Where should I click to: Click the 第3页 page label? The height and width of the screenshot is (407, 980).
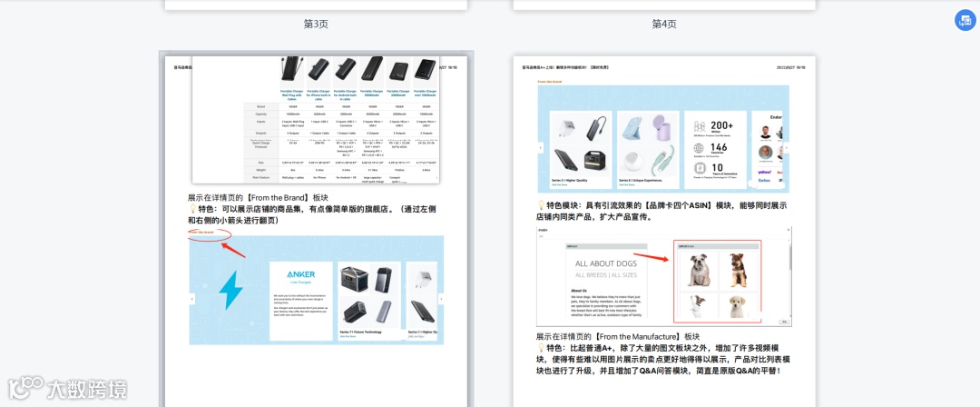click(x=316, y=24)
